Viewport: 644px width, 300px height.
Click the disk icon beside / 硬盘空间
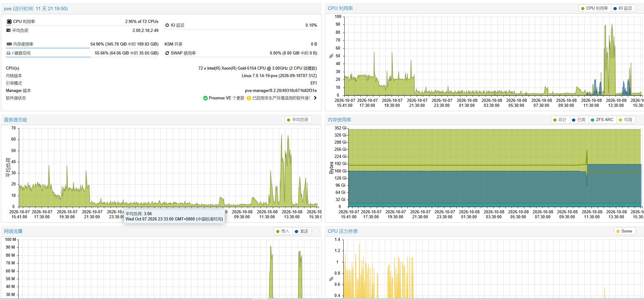click(x=9, y=53)
